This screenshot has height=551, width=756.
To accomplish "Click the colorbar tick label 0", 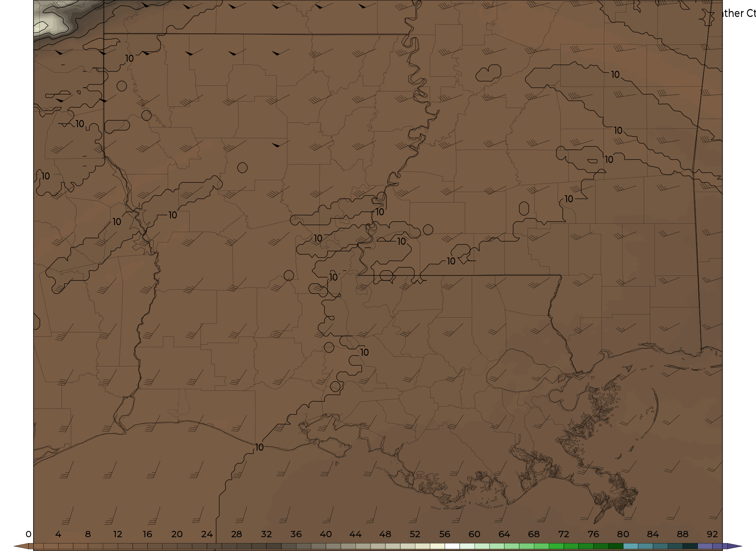I will (x=28, y=534).
